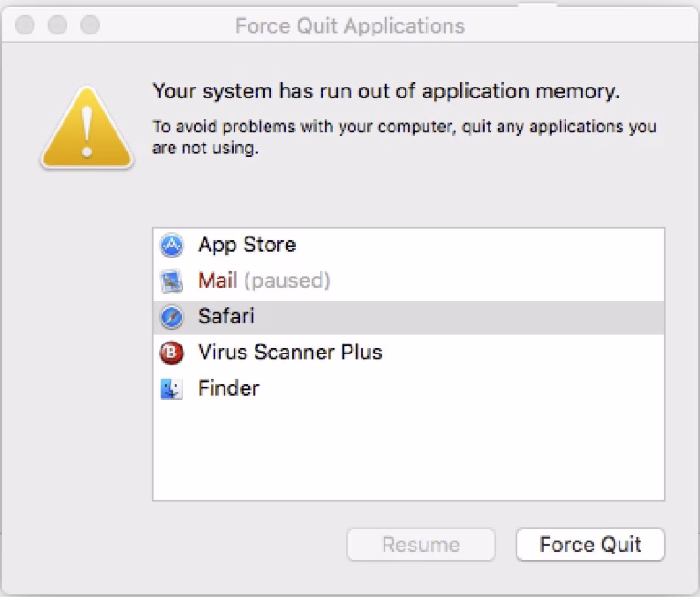Choose the Safari label in the list
The height and width of the screenshot is (597, 700).
(226, 316)
